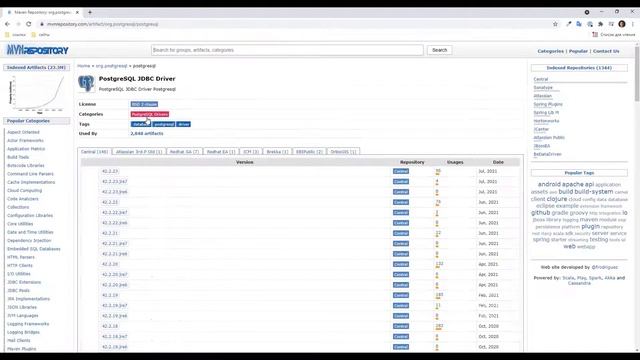Click Central badge in 42.2.23 row
Viewport: 640px width, 360px height.
click(x=401, y=171)
